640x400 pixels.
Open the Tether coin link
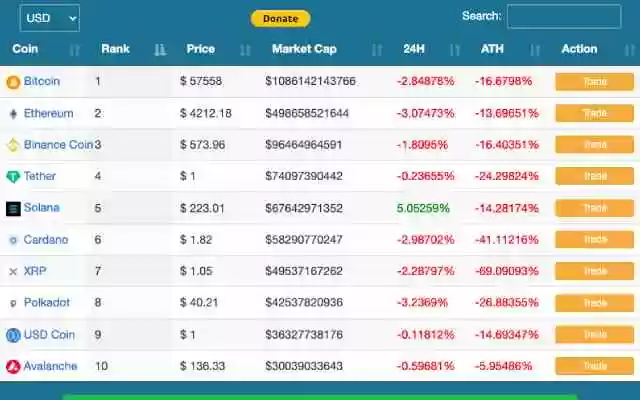40,176
